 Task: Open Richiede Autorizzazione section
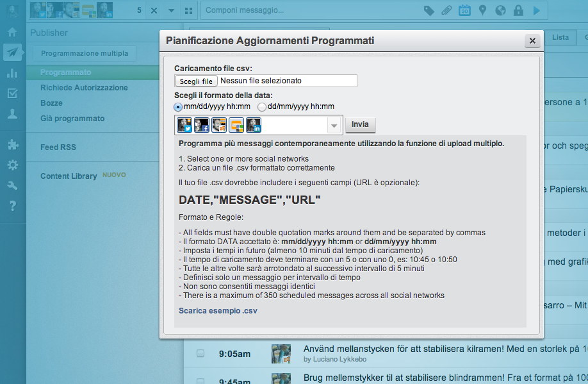84,87
